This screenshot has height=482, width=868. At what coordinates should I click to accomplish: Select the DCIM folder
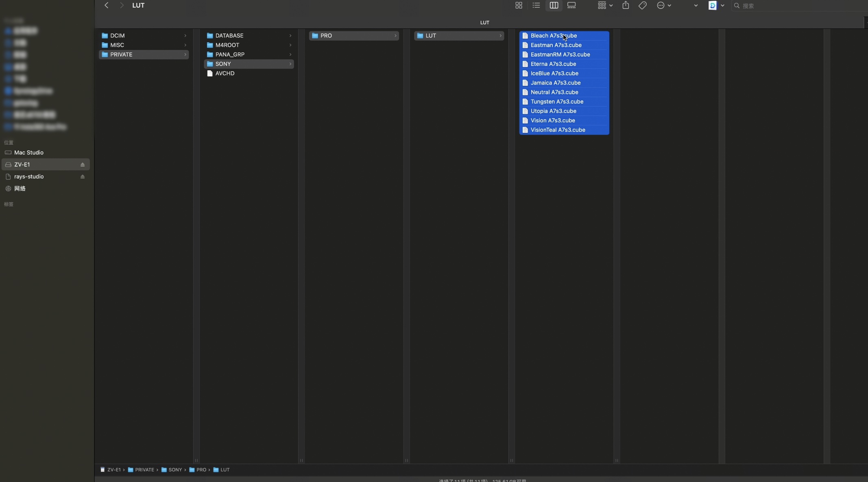(144, 36)
